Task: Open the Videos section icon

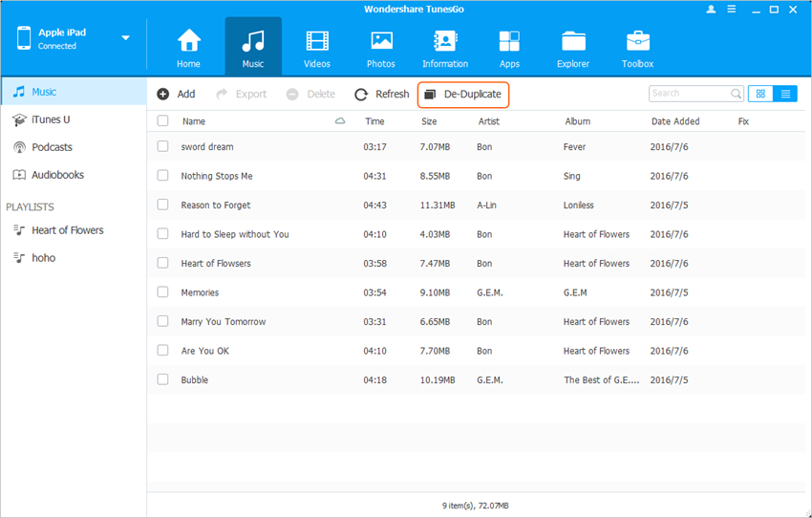Action: point(316,42)
